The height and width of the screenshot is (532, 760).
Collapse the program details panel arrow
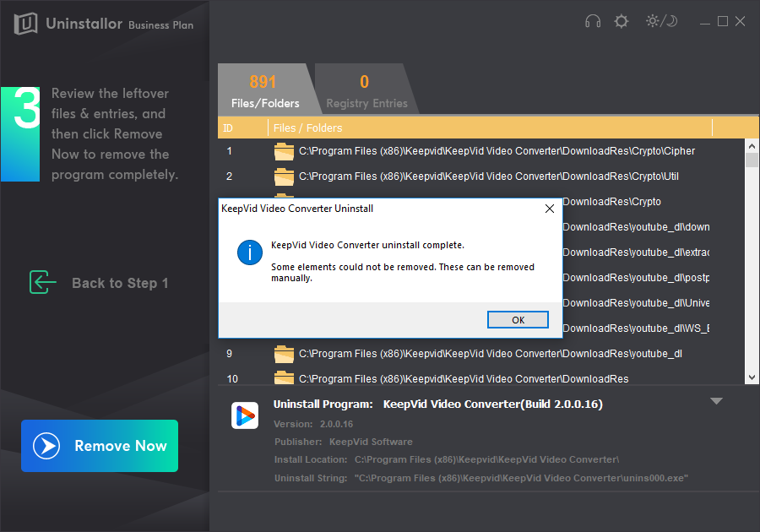(x=716, y=401)
